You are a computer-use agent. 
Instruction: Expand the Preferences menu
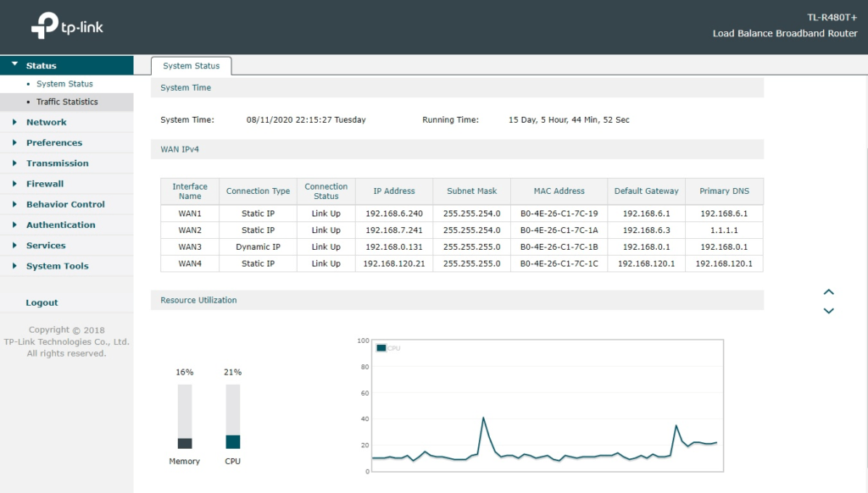tap(53, 143)
